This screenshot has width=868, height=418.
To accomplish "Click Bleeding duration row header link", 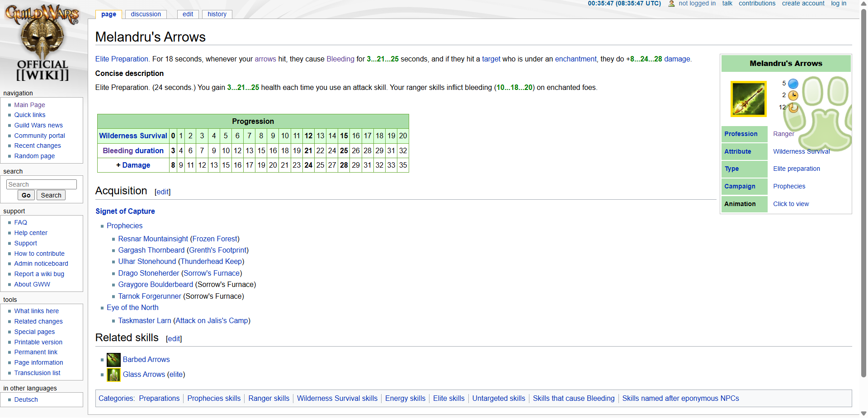I will pyautogui.click(x=133, y=150).
